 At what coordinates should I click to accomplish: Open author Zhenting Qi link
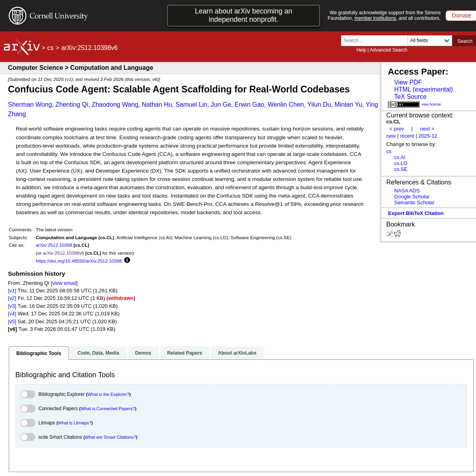point(72,104)
